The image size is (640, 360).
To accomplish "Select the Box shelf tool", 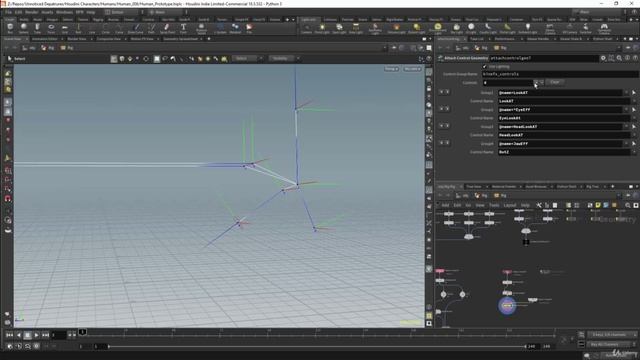I will tap(10, 28).
